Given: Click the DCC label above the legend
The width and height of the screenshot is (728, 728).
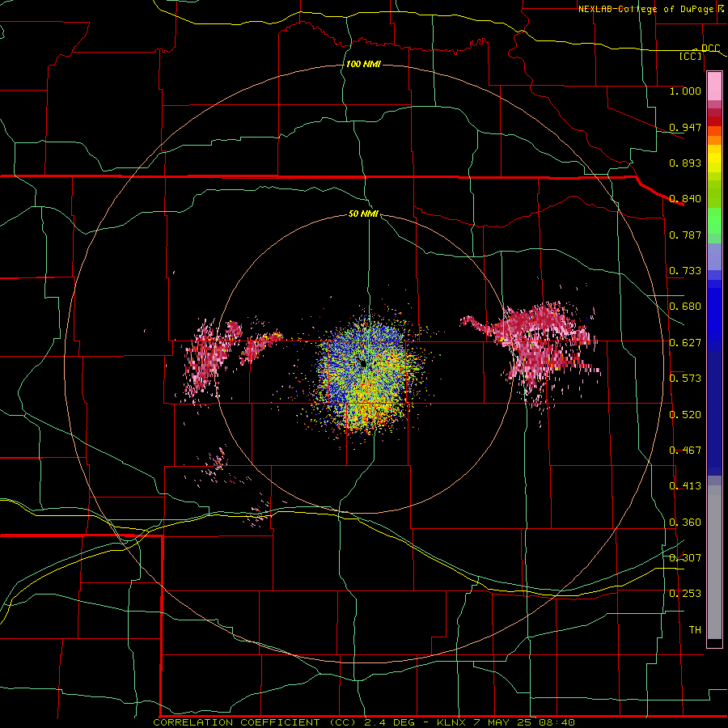Looking at the screenshot, I should tap(710, 49).
